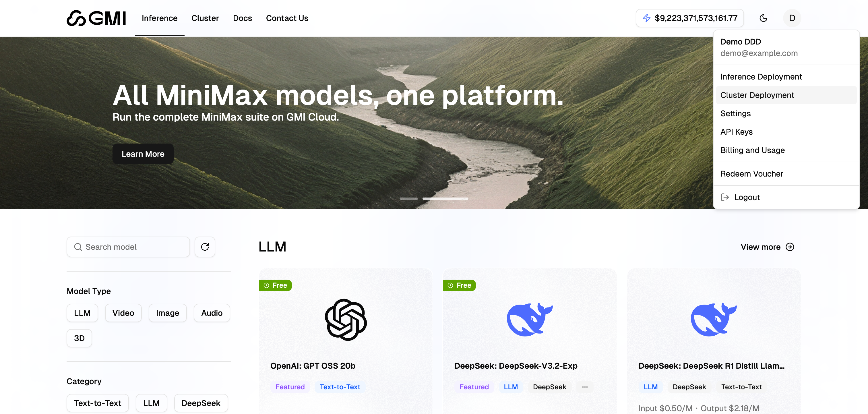Screen dimensions: 868x414
Task: Toggle dark mode with the moon icon
Action: [763, 18]
